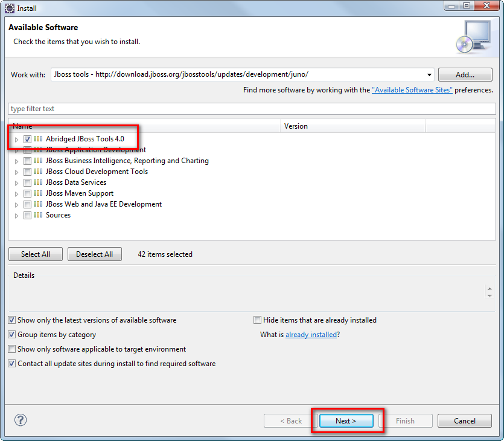Viewport: 504px width, 441px height.
Task: Check the JBoss Business Intelligence, Reporting and Charting box
Action: pyautogui.click(x=27, y=161)
